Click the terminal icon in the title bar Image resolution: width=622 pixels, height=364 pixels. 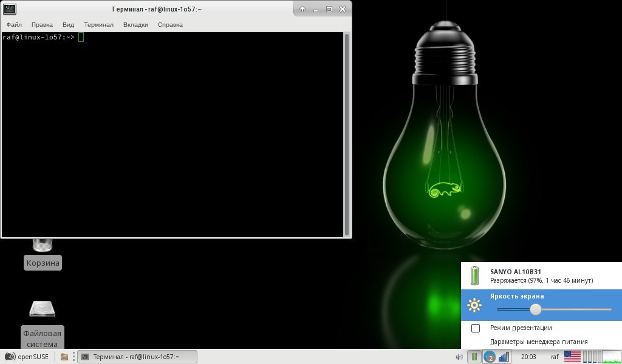click(10, 8)
